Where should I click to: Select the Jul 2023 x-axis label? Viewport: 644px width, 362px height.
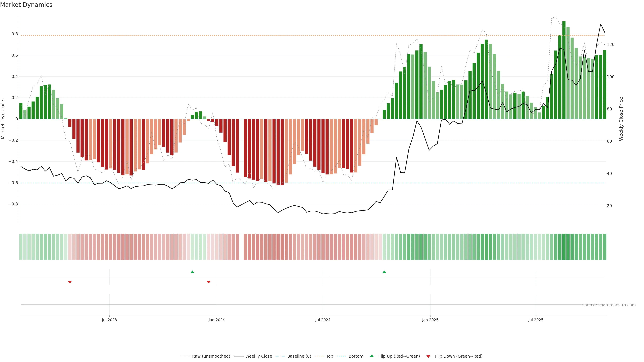pos(109,320)
